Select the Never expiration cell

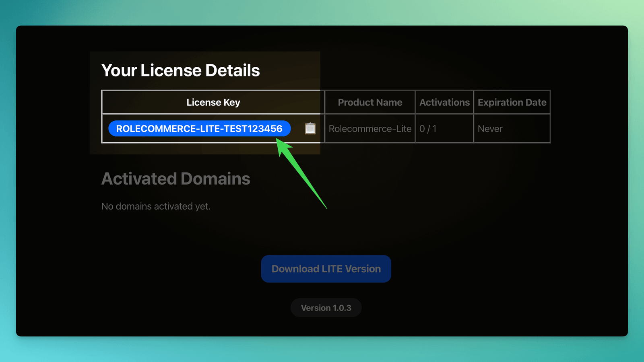pyautogui.click(x=512, y=129)
